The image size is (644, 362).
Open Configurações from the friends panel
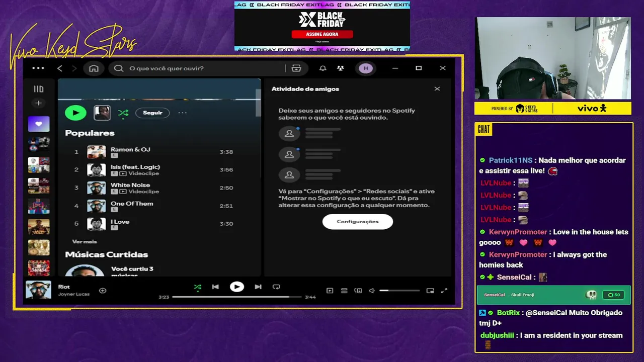coord(358,222)
